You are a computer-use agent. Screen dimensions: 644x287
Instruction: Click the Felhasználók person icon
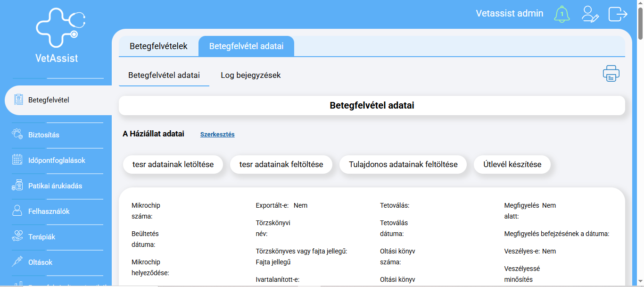click(17, 211)
